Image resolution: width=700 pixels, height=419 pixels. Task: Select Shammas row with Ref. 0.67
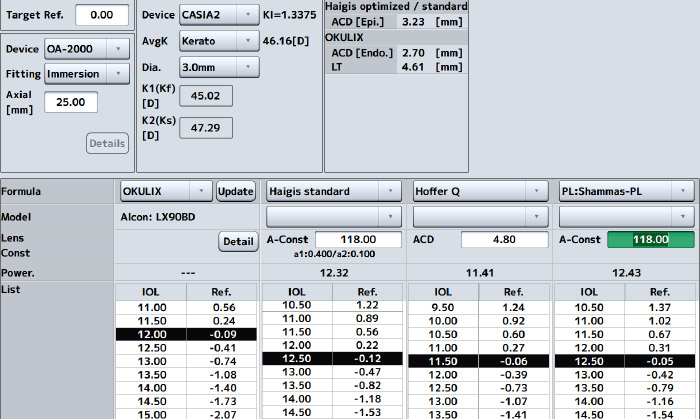pos(625,334)
